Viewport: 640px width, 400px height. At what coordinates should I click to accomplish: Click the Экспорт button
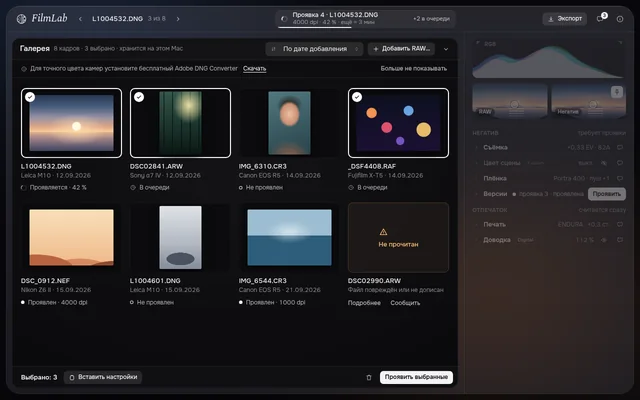click(564, 19)
